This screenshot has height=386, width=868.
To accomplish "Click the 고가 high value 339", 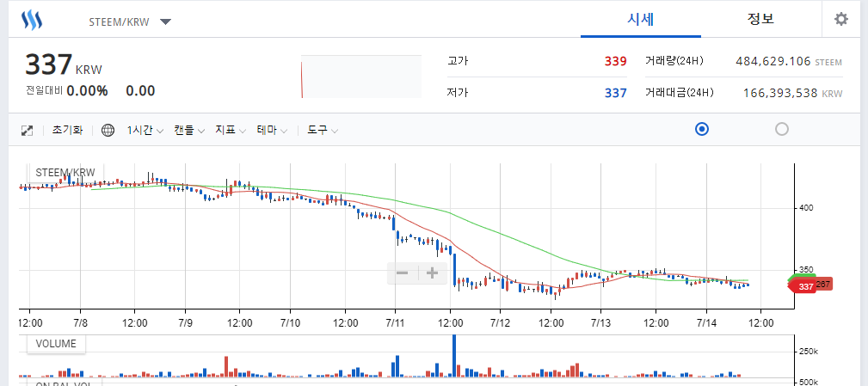I will pos(616,61).
